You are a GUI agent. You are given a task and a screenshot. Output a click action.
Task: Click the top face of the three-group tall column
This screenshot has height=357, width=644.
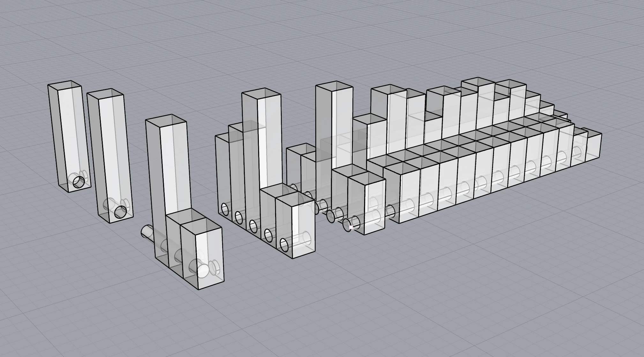tap(166, 121)
